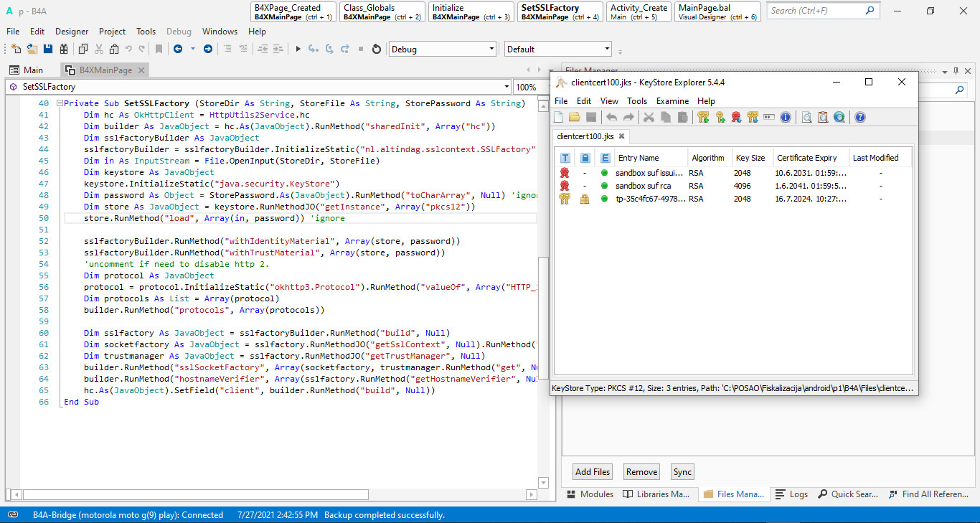Image resolution: width=980 pixels, height=523 pixels.
Task: Open KeyStore Properties with the blue info icon
Action: [786, 118]
